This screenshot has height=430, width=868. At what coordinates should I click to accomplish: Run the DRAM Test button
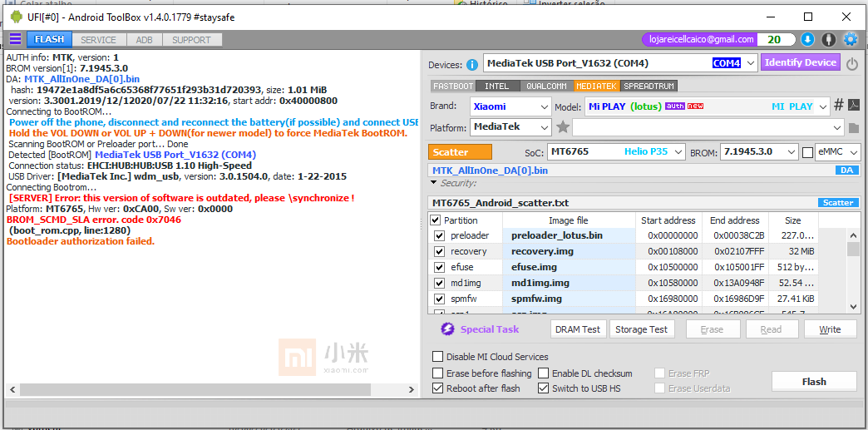coord(579,329)
